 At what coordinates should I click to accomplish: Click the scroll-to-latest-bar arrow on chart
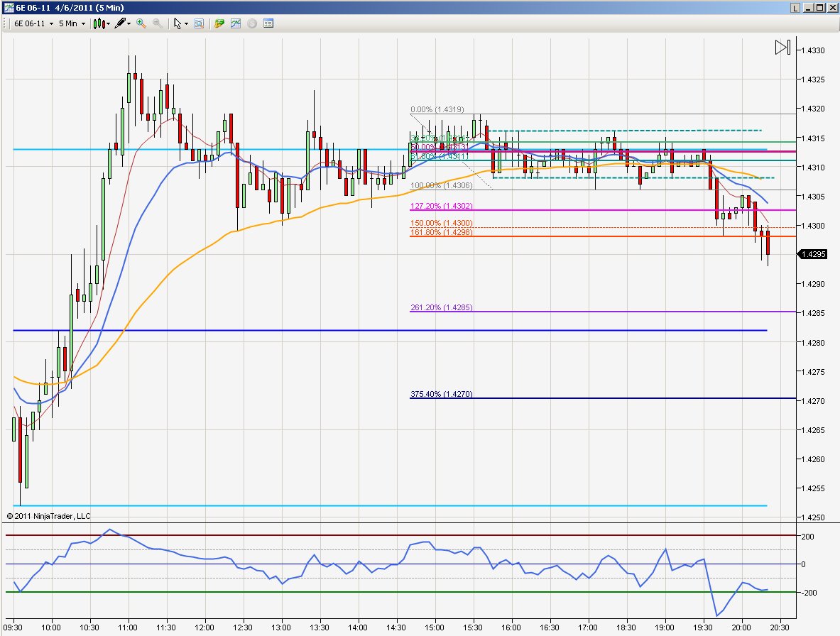pos(782,48)
